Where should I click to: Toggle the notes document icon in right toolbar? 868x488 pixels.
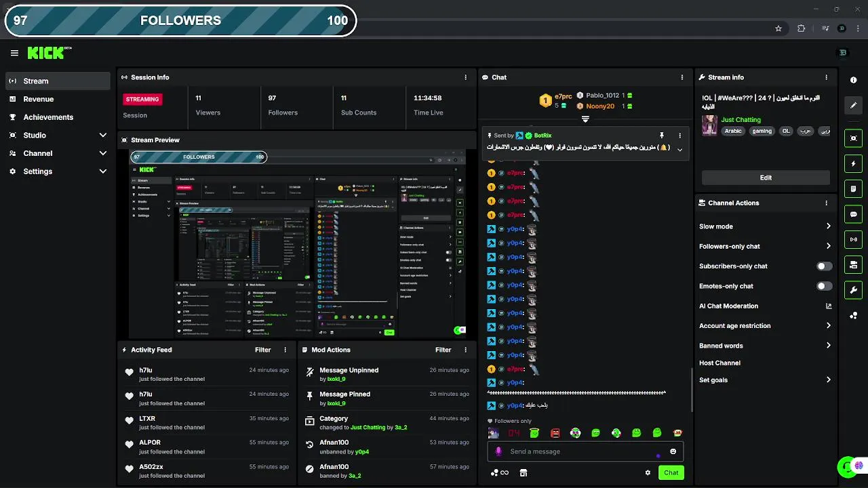coord(853,188)
